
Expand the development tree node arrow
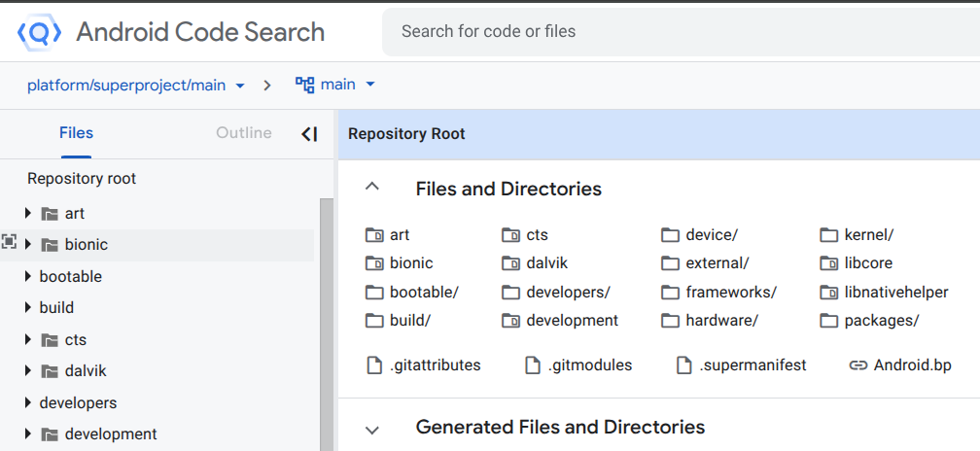point(27,434)
